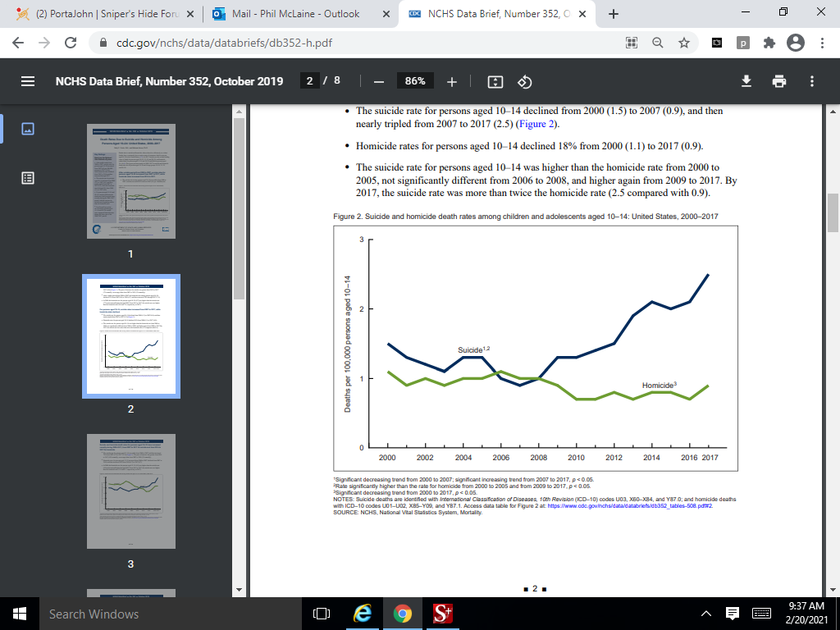Click the fit to page icon

click(x=495, y=81)
